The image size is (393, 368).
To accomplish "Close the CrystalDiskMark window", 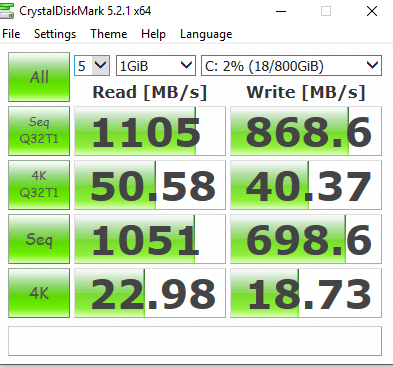I will tap(372, 11).
